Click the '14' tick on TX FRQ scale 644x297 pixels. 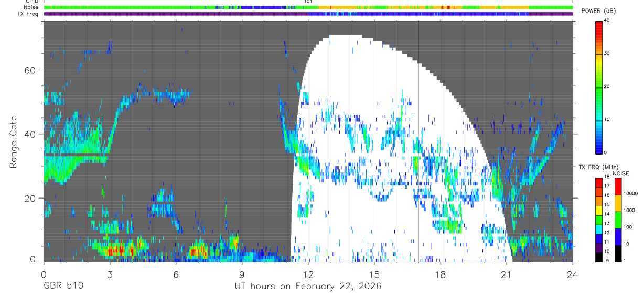(607, 214)
